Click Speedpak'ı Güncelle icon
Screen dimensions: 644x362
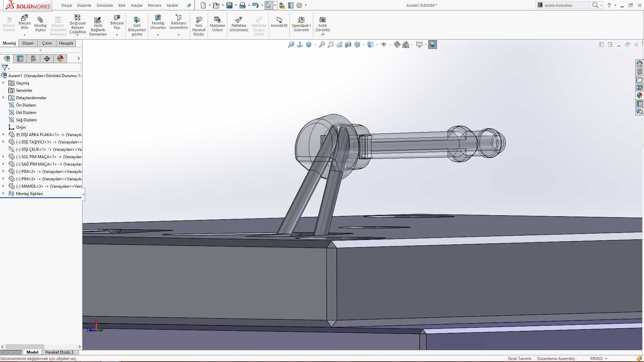click(x=301, y=24)
